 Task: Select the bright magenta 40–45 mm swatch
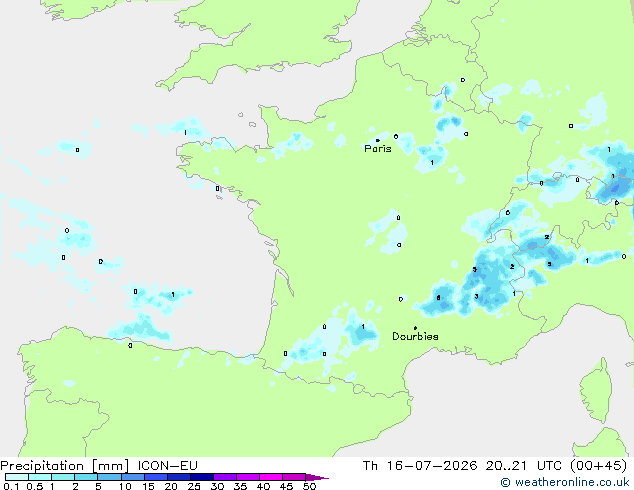point(271,477)
